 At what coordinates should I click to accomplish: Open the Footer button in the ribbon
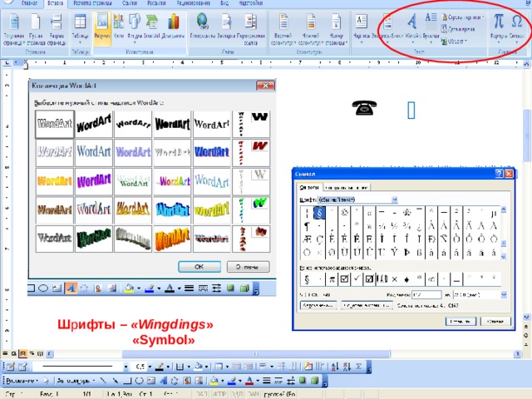310,29
